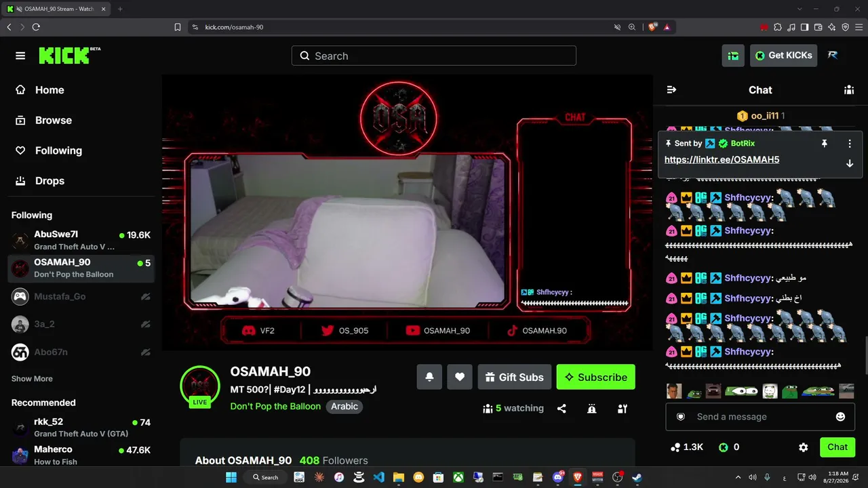The image size is (868, 488).
Task: Open Steam from the taskbar
Action: click(x=637, y=477)
